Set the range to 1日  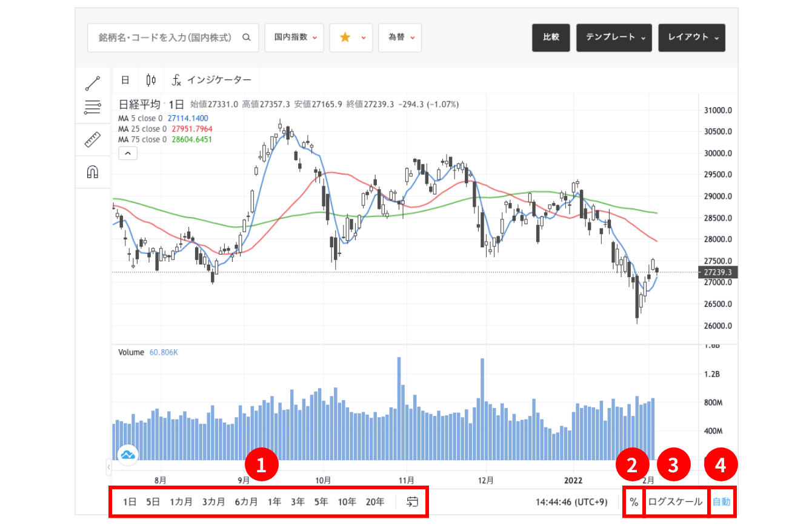(x=130, y=502)
